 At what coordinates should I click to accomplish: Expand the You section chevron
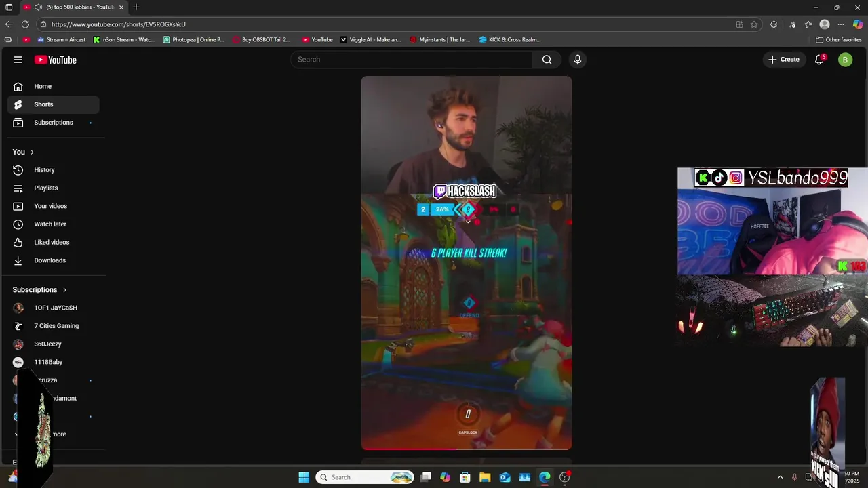(x=32, y=152)
